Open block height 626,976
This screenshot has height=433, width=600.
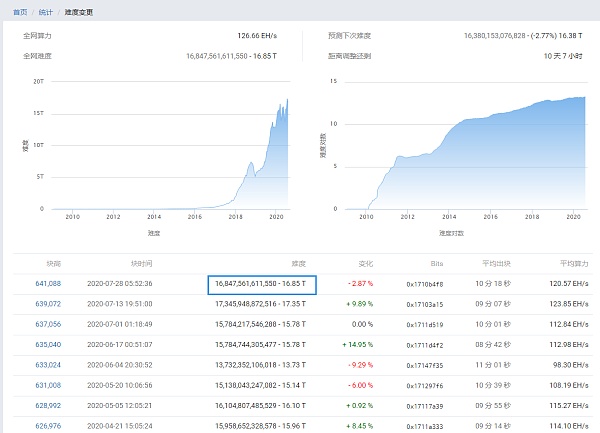[47, 424]
